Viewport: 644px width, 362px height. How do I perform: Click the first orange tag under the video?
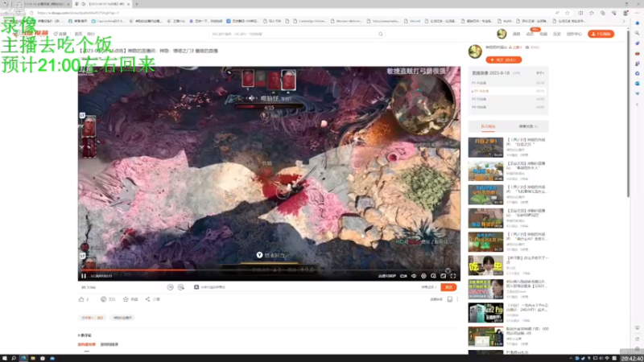click(x=93, y=318)
